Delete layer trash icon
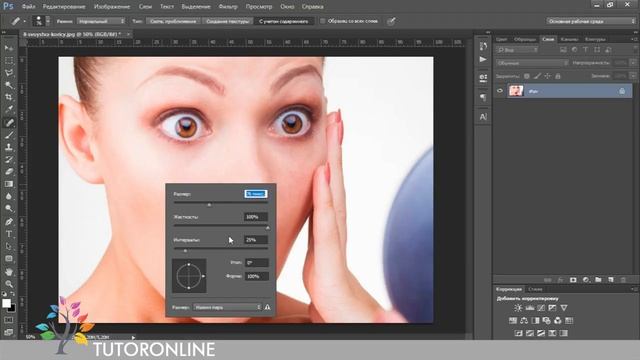The height and width of the screenshot is (360, 640). (623, 280)
